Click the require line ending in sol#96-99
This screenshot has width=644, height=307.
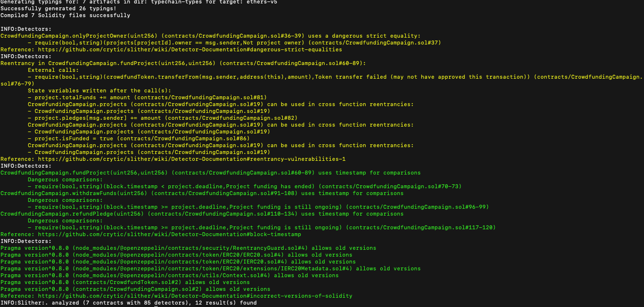[x=258, y=207]
